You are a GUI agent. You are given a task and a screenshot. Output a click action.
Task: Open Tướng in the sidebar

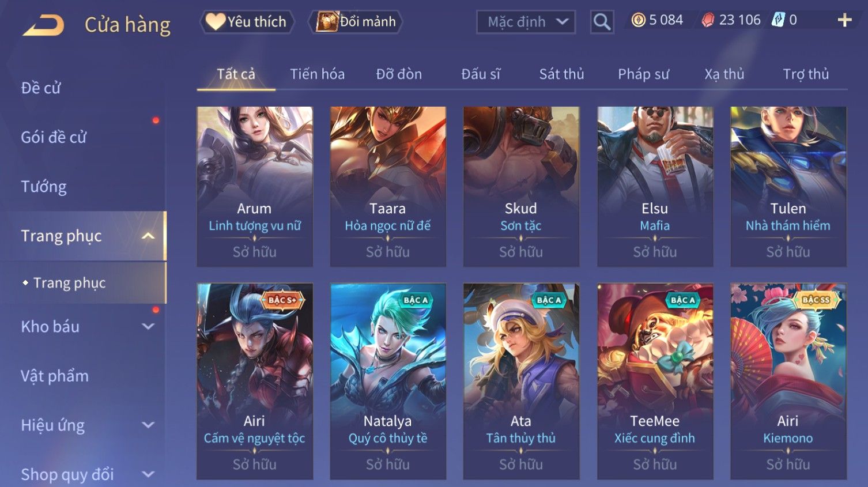tap(44, 187)
